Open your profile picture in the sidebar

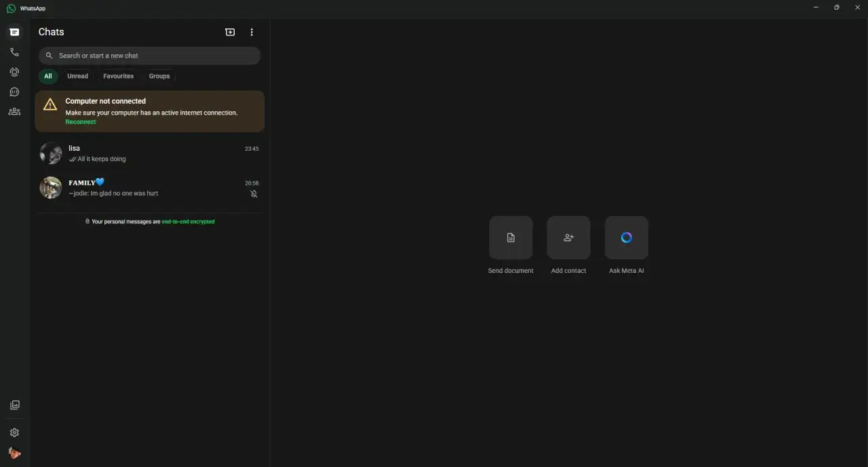click(14, 453)
